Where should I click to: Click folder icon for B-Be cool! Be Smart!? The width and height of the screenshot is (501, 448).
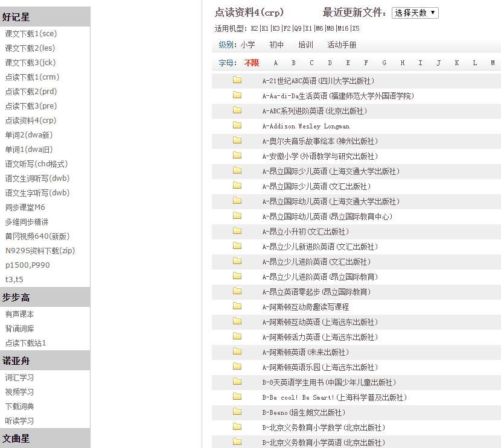point(237,397)
